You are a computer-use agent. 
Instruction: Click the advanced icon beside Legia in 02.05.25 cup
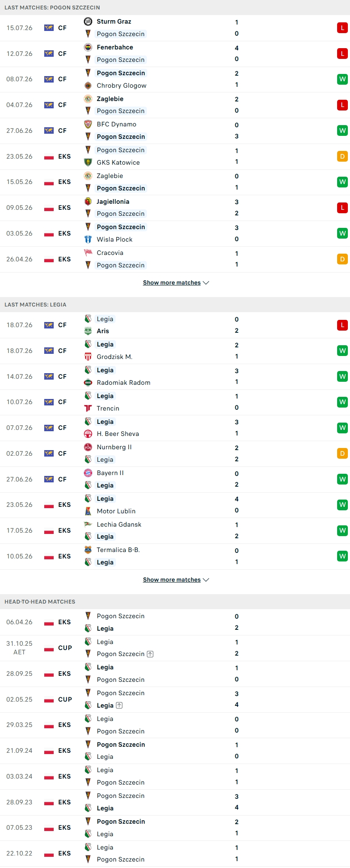pyautogui.click(x=119, y=705)
